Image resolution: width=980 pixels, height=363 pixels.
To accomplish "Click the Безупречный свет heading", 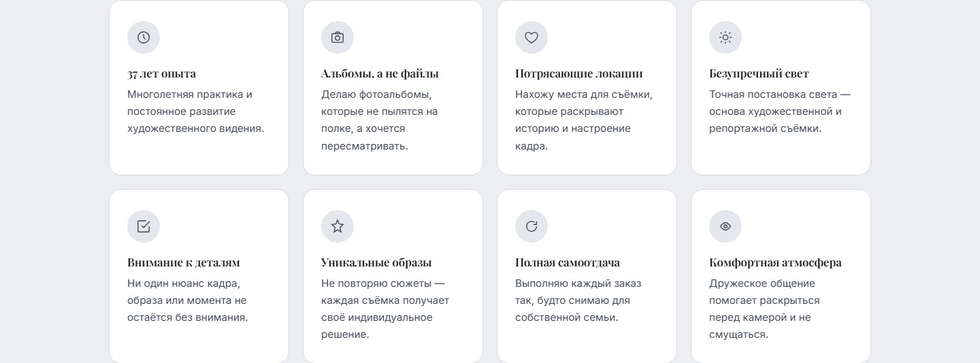I will [759, 73].
